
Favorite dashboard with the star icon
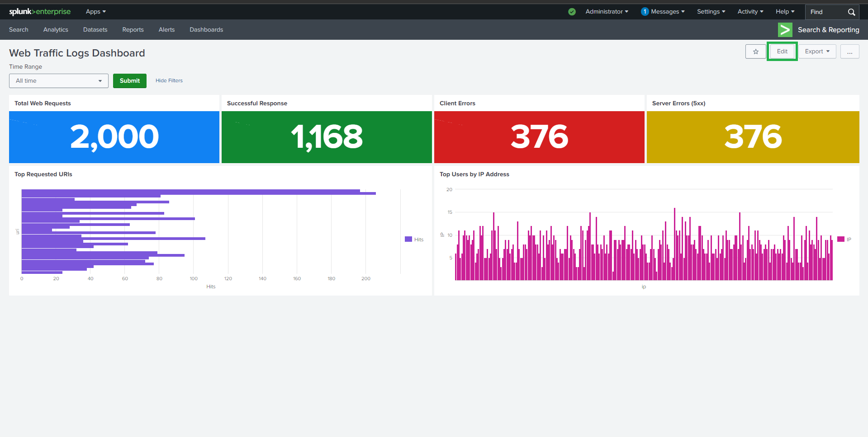point(755,52)
